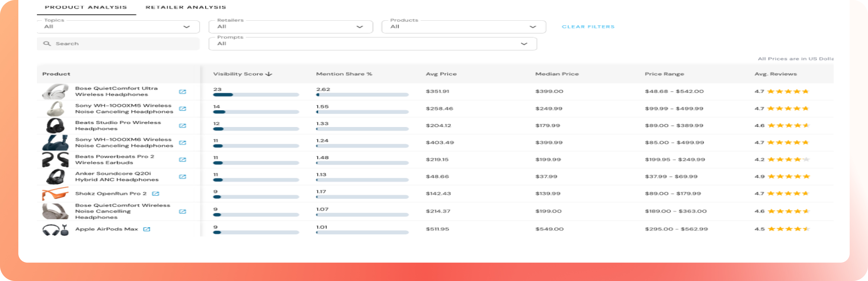Image resolution: width=868 pixels, height=281 pixels.
Task: Open the Sony WH-1000XM6 external link
Action: coord(183,143)
